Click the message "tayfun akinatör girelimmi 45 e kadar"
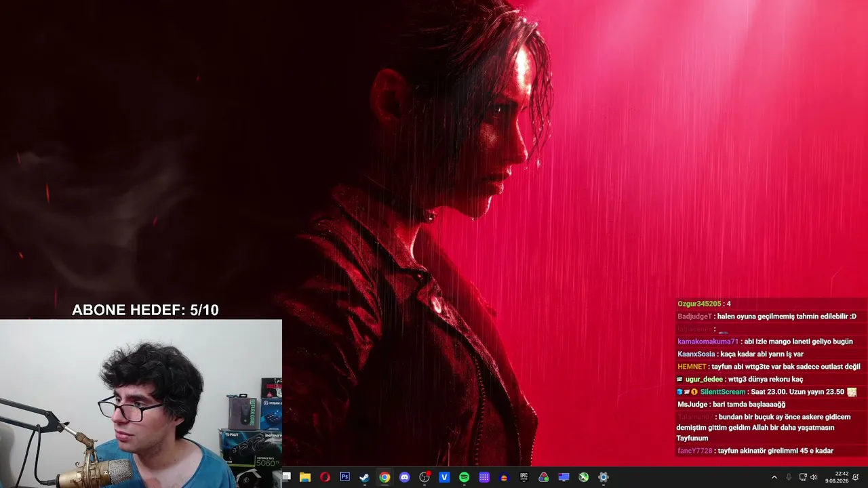The height and width of the screenshot is (488, 868). [775, 451]
